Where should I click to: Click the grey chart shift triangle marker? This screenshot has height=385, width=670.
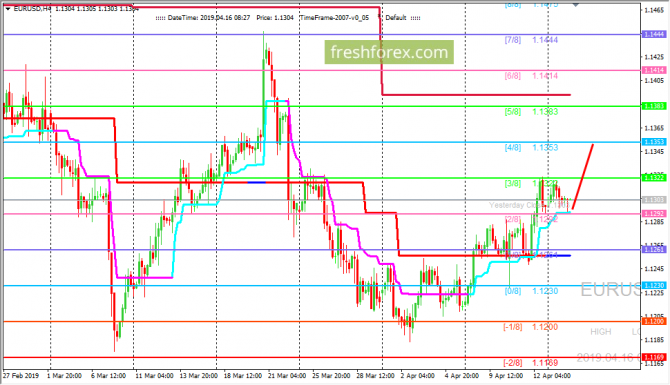pos(576,5)
